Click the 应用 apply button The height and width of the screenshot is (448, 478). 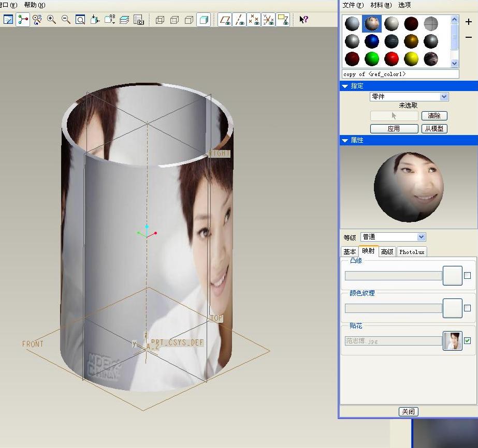click(x=394, y=129)
